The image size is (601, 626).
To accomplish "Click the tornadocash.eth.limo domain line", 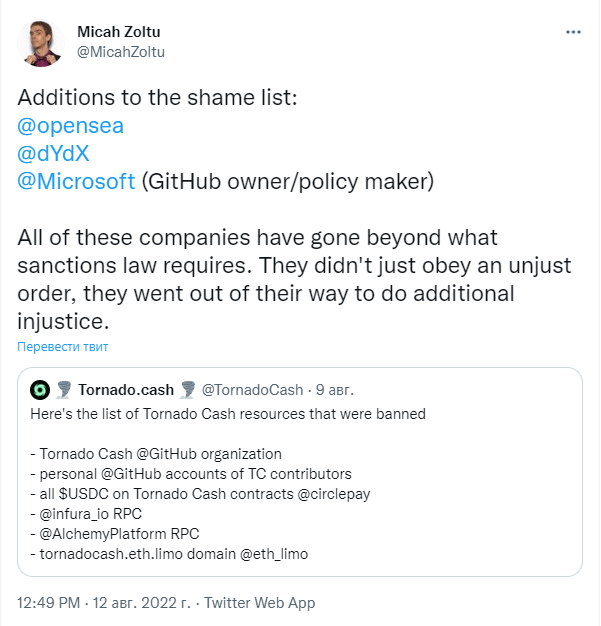I will (x=169, y=553).
